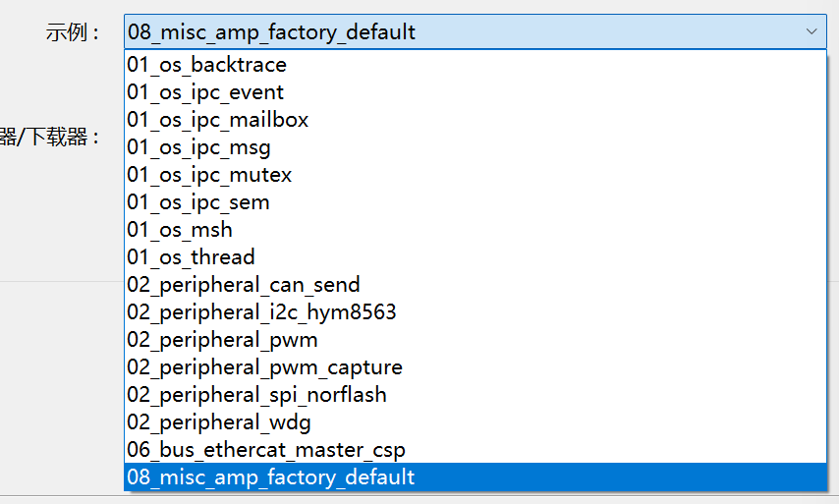Click the 示例 field label
Image resolution: width=839 pixels, height=504 pixels.
tap(73, 32)
